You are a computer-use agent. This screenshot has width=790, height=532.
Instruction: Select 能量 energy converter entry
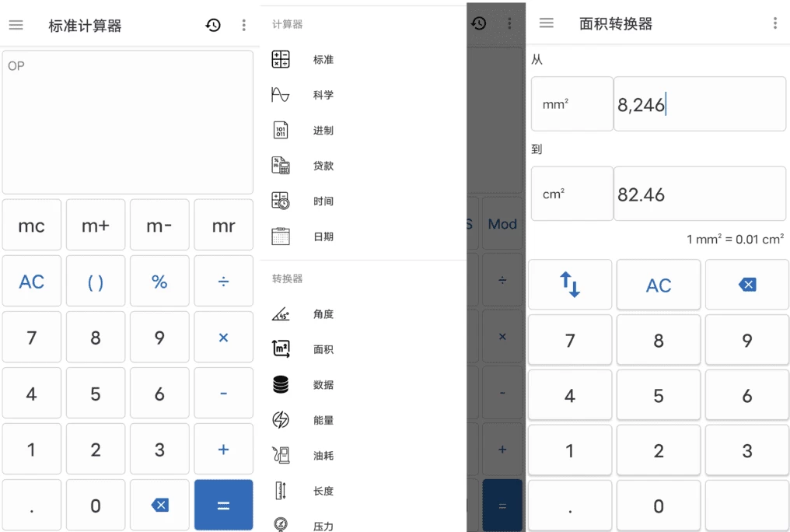tap(323, 420)
